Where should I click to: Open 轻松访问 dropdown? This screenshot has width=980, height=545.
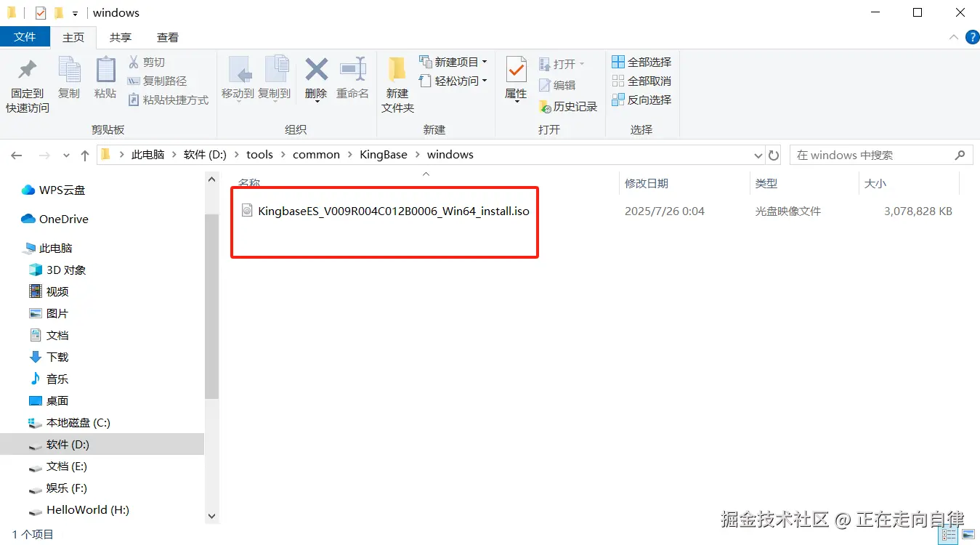pyautogui.click(x=453, y=81)
